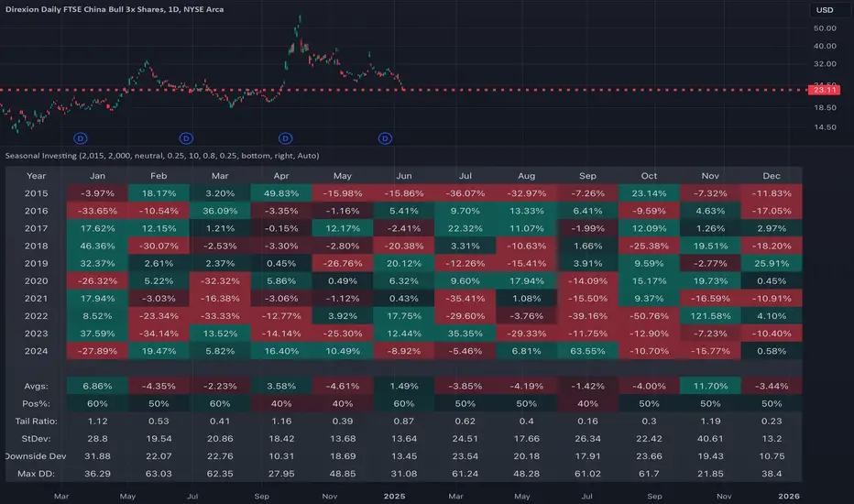Select the 2024 row label

pyautogui.click(x=37, y=351)
